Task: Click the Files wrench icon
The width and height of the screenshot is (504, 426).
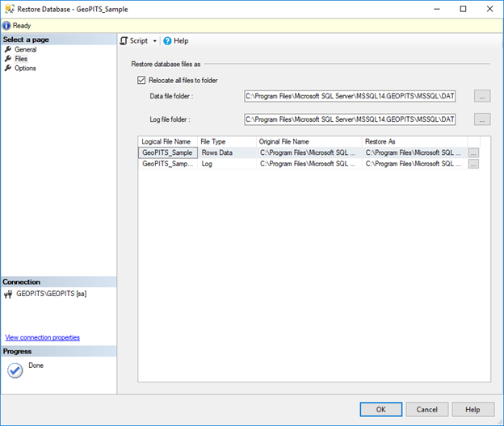Action: click(8, 59)
